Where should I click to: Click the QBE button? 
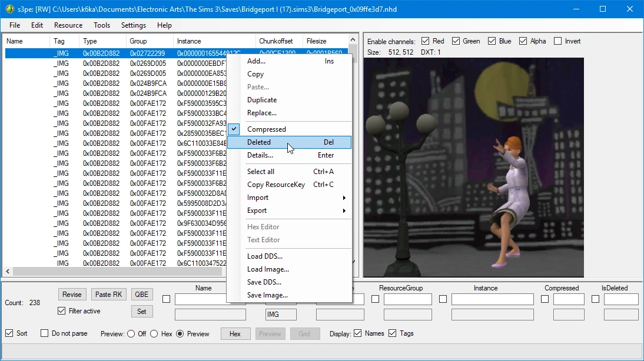pos(142,295)
